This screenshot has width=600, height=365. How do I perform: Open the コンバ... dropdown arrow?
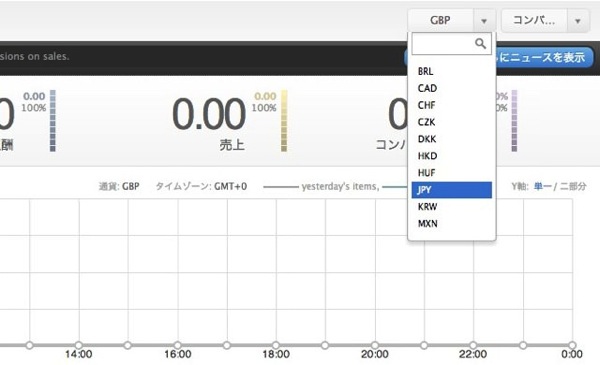(x=578, y=21)
